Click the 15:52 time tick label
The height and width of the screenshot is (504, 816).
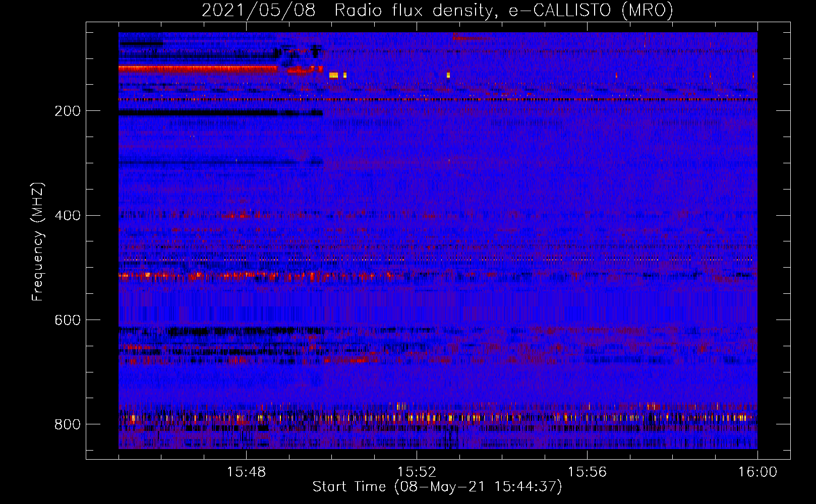click(417, 472)
